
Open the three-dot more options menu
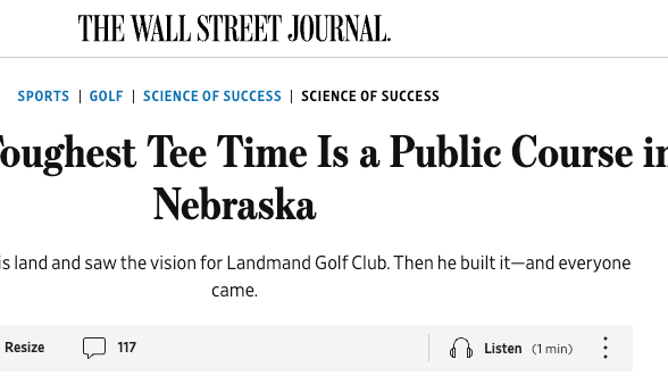point(605,347)
